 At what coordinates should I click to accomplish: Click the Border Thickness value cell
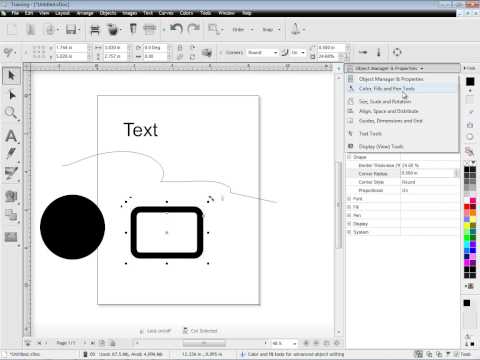[429, 165]
